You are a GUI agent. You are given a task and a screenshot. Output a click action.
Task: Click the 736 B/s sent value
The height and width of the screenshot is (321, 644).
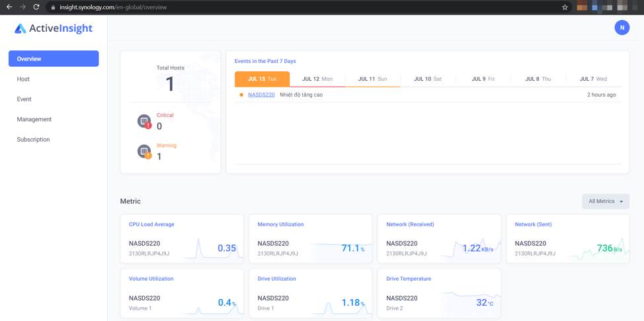click(x=610, y=248)
